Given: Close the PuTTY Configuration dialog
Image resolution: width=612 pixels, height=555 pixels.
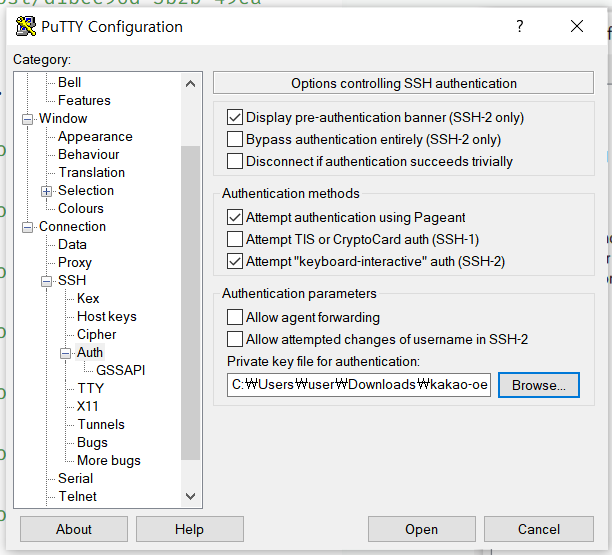Looking at the screenshot, I should click(x=576, y=26).
